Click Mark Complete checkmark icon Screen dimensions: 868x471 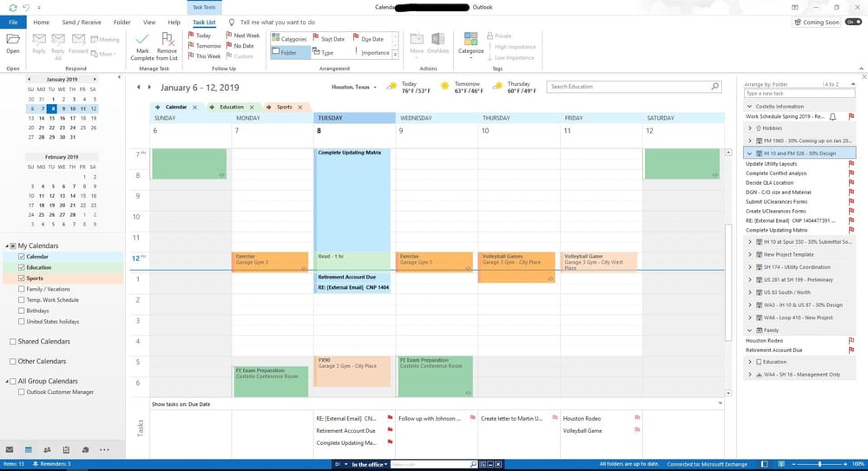pyautogui.click(x=142, y=39)
